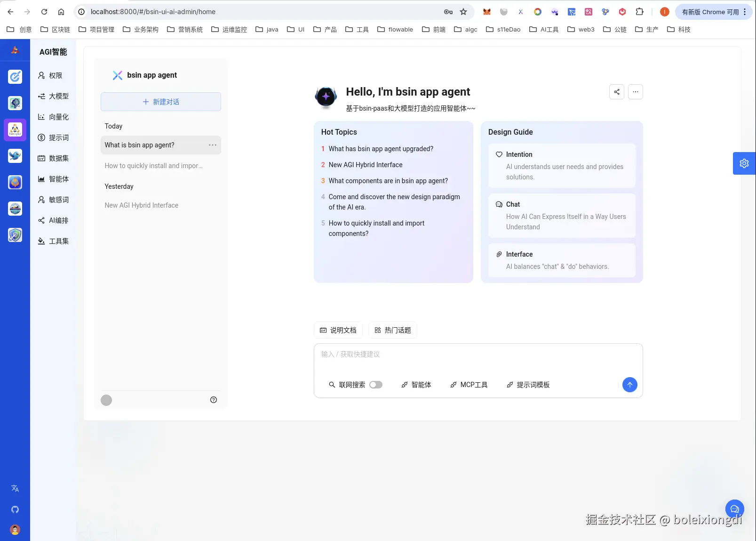This screenshot has height=541, width=756.
Task: Open the bird app icon in sidebar
Action: point(15,156)
